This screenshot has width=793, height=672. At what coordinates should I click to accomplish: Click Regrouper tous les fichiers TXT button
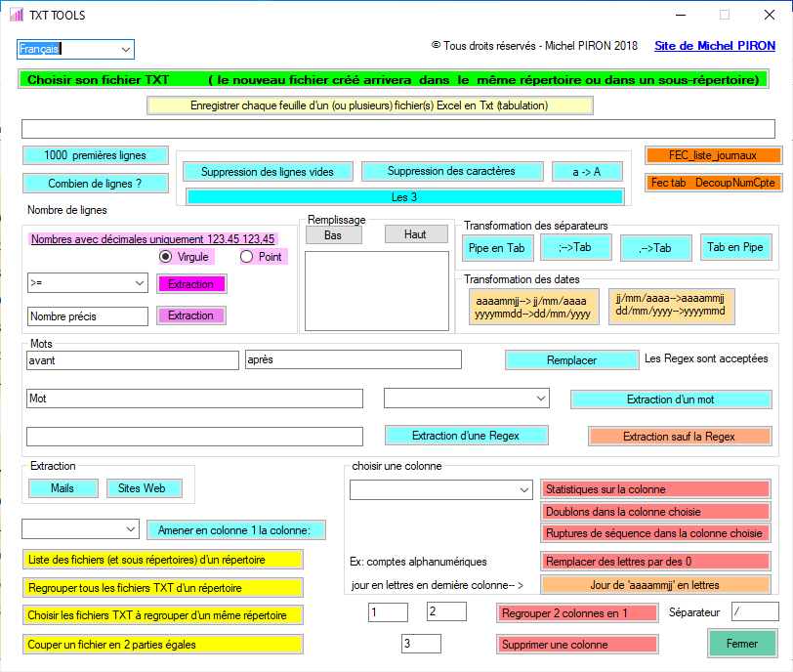click(162, 588)
